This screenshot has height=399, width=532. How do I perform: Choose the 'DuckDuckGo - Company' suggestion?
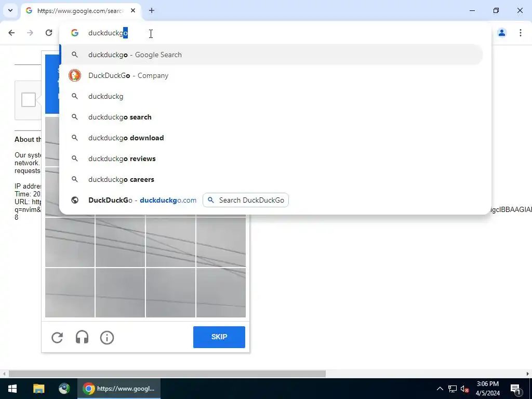coord(271,75)
